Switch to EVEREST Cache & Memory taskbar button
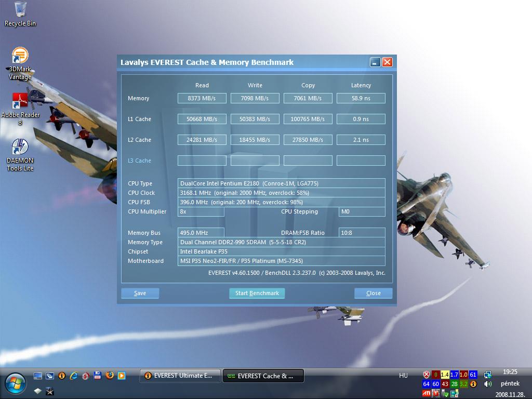The image size is (532, 399). tap(263, 376)
